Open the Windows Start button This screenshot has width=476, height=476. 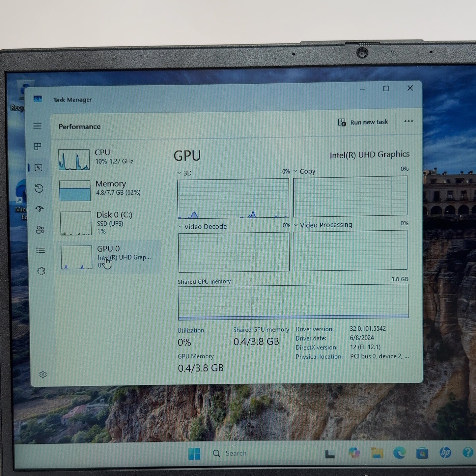pos(194,454)
